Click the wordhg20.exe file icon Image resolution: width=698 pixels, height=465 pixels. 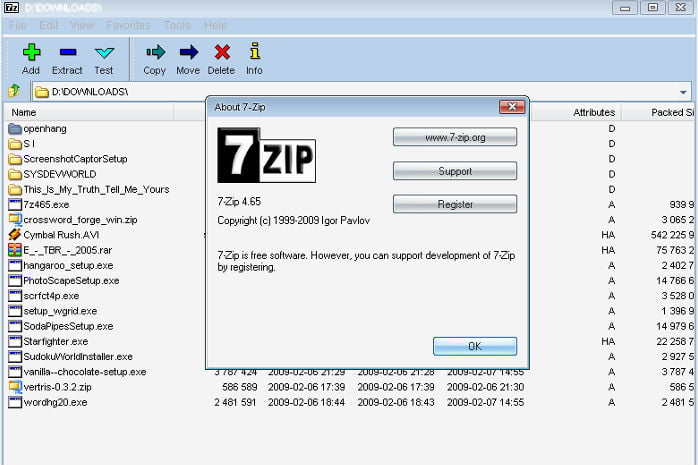click(15, 402)
